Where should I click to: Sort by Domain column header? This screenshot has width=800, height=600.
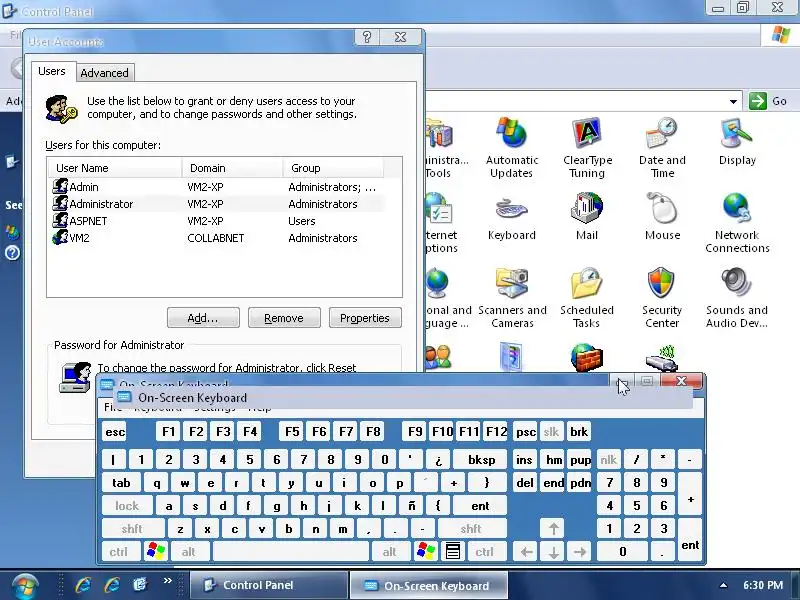232,168
